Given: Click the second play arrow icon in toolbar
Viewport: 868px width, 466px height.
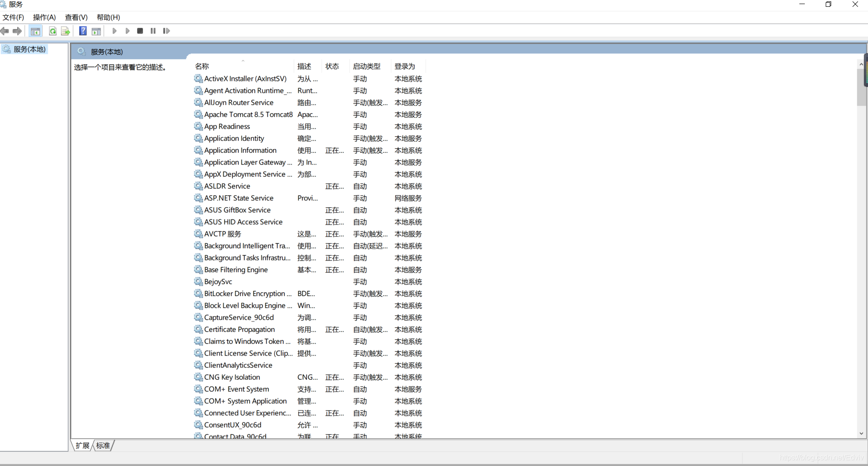Looking at the screenshot, I should pyautogui.click(x=127, y=31).
